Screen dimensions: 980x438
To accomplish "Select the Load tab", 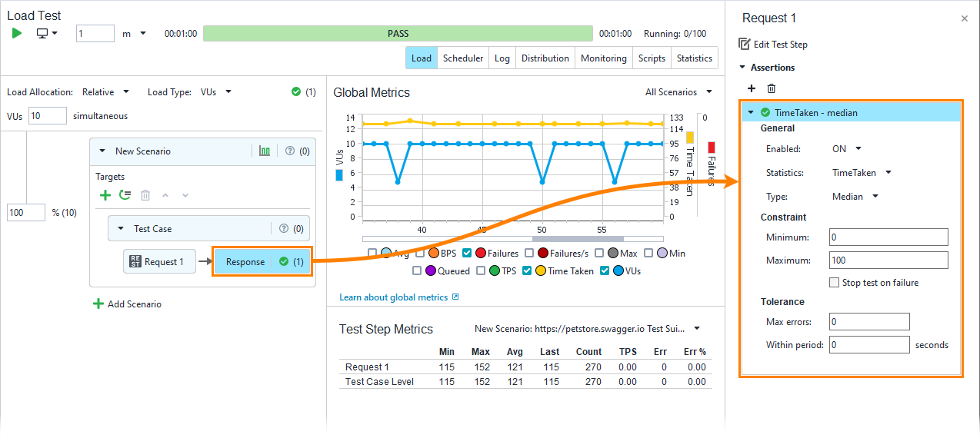I will point(422,58).
